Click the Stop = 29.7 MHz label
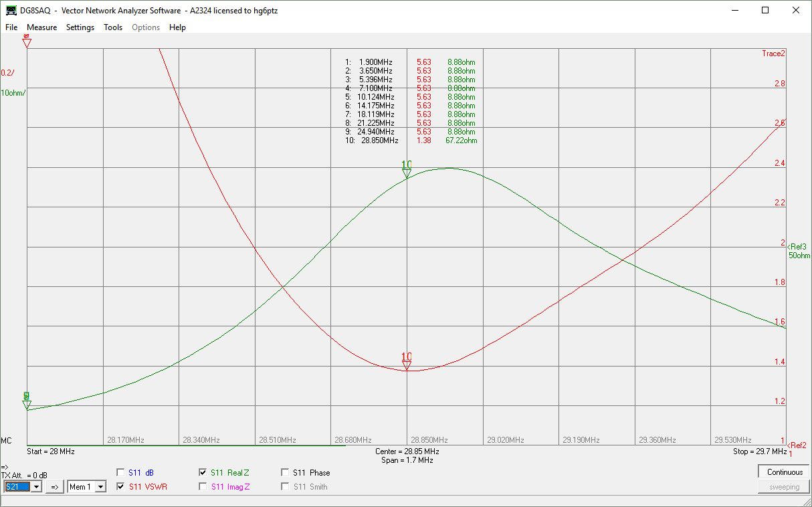The height and width of the screenshot is (507, 812). (x=759, y=451)
